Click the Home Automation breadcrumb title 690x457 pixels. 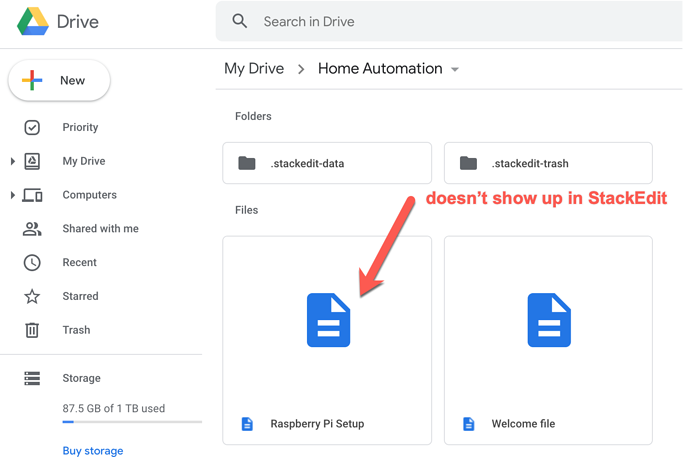point(380,69)
